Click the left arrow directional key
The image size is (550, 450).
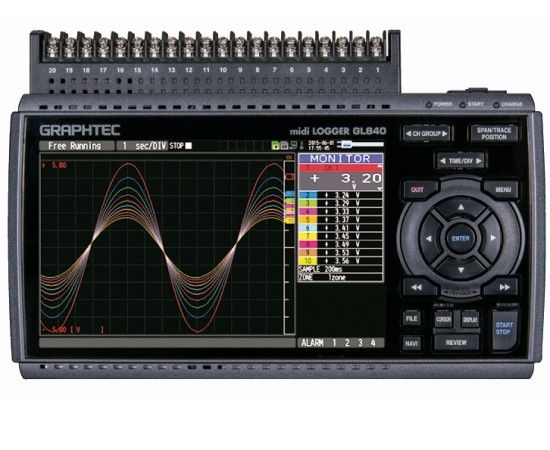429,239
